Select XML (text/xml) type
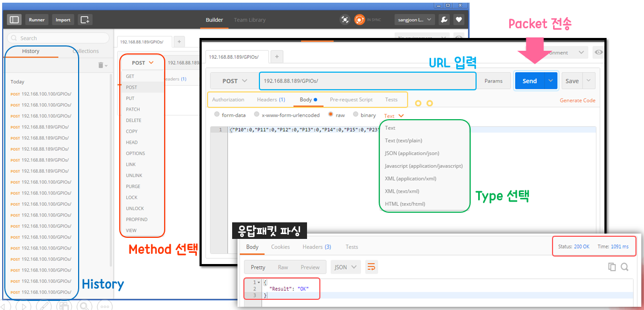 (402, 191)
